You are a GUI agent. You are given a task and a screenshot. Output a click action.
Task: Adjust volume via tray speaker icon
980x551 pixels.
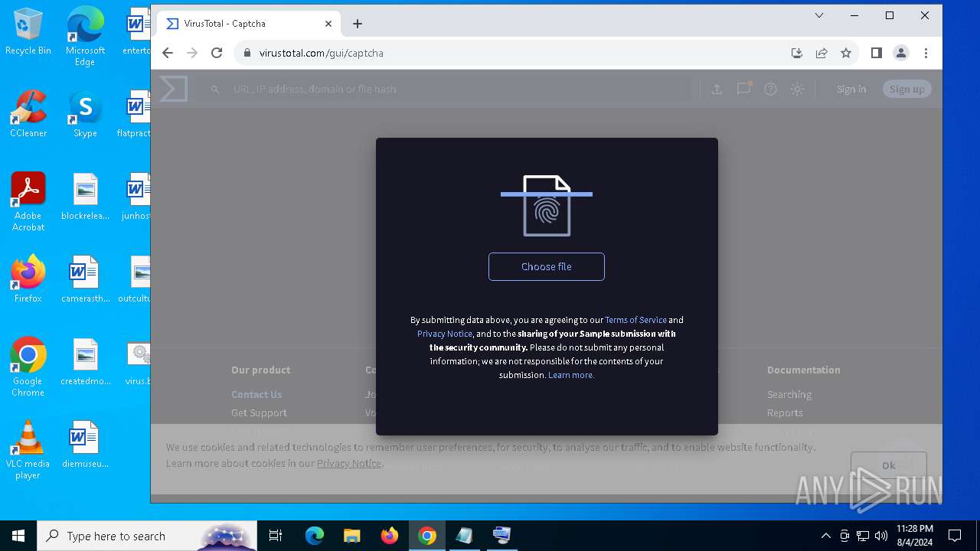click(x=880, y=536)
